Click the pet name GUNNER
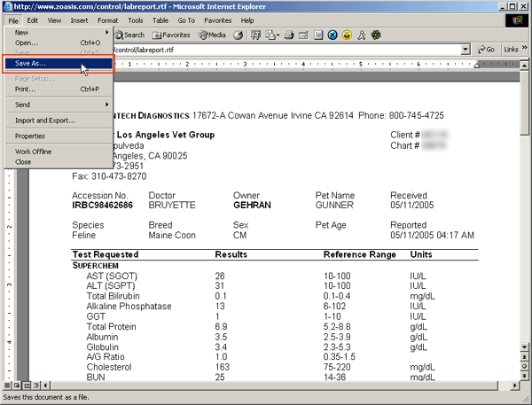532x405 pixels. [x=334, y=206]
